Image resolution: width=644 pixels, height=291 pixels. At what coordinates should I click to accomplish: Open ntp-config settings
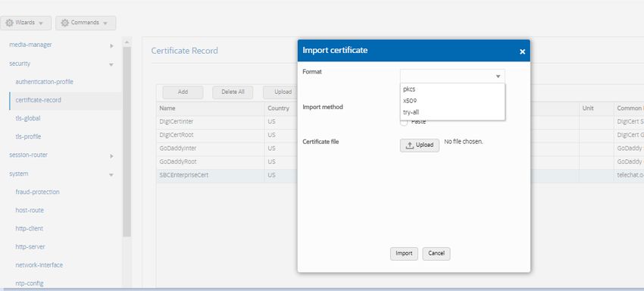click(x=29, y=283)
